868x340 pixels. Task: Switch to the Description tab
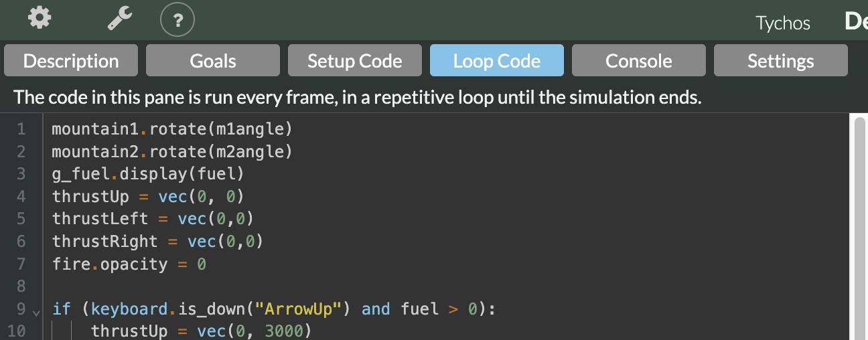pyautogui.click(x=71, y=61)
